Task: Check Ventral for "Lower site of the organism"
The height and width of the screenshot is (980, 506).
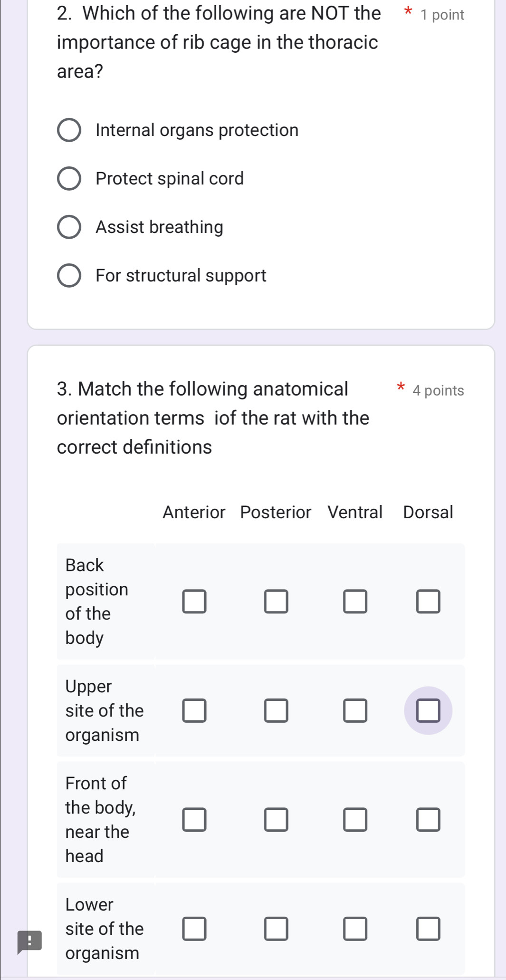Action: point(355,929)
